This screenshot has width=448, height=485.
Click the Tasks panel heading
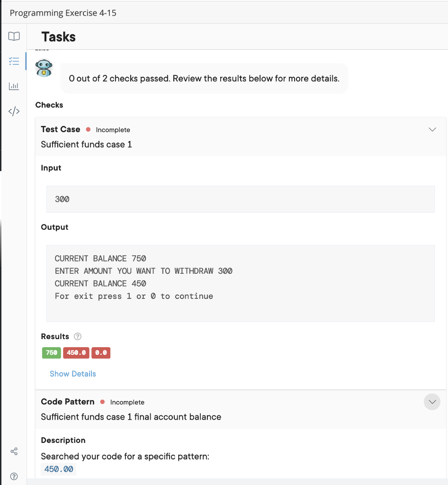pyautogui.click(x=58, y=37)
